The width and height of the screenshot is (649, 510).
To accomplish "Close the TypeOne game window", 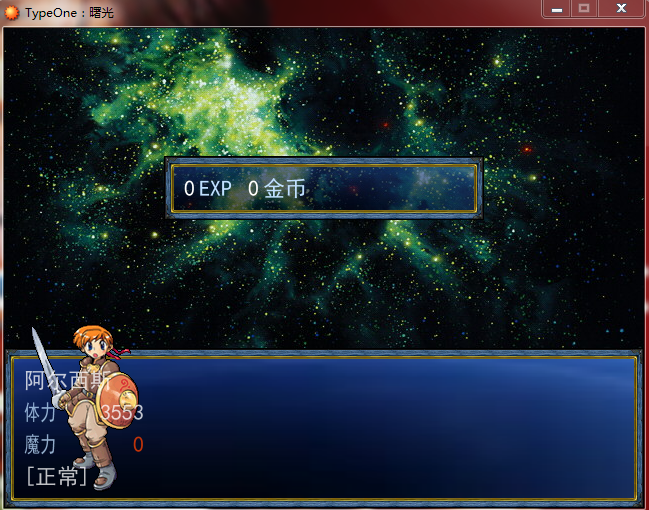I will point(621,9).
